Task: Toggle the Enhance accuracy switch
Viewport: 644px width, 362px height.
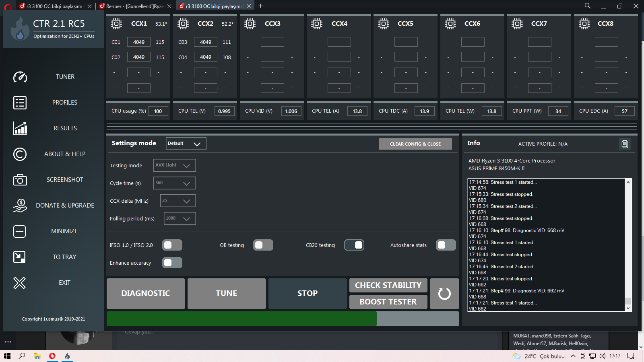Action: pos(172,263)
